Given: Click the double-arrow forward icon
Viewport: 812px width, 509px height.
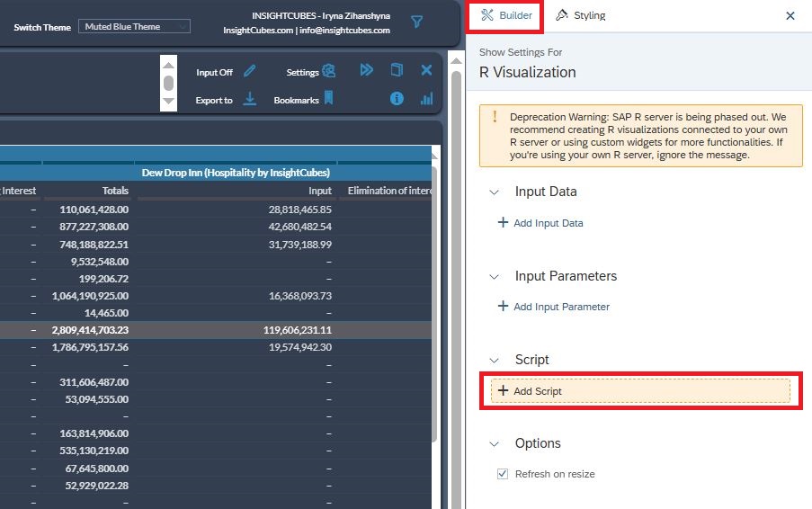Looking at the screenshot, I should click(367, 70).
